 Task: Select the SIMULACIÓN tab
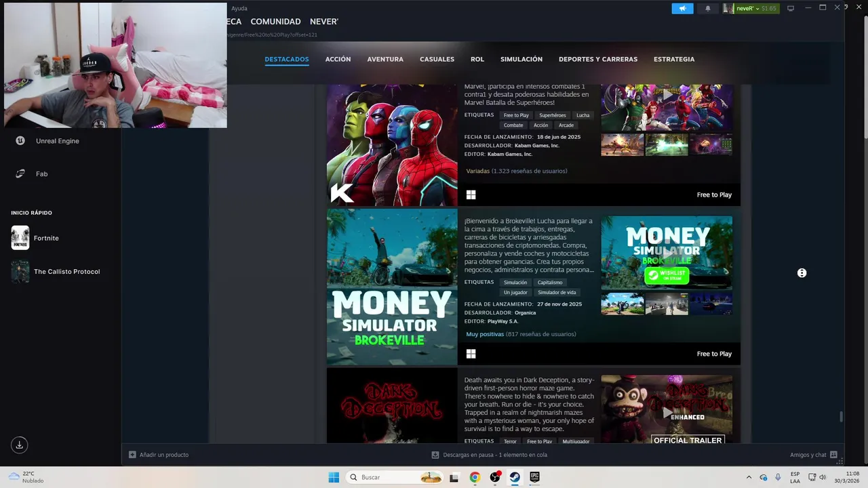click(521, 59)
